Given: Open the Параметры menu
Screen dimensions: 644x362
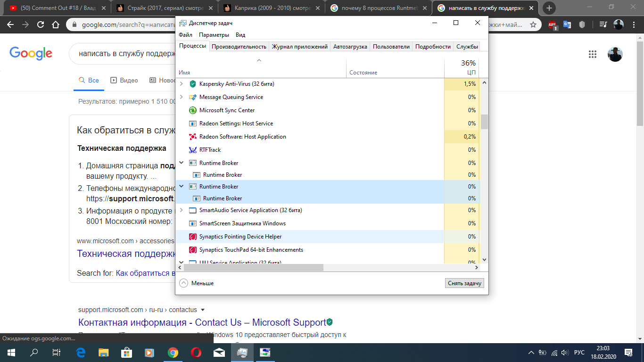Looking at the screenshot, I should (214, 35).
